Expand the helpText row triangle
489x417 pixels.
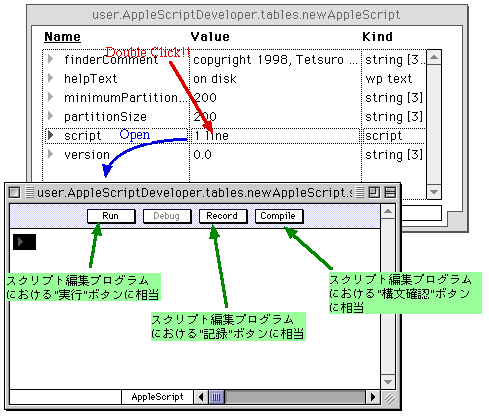point(51,78)
